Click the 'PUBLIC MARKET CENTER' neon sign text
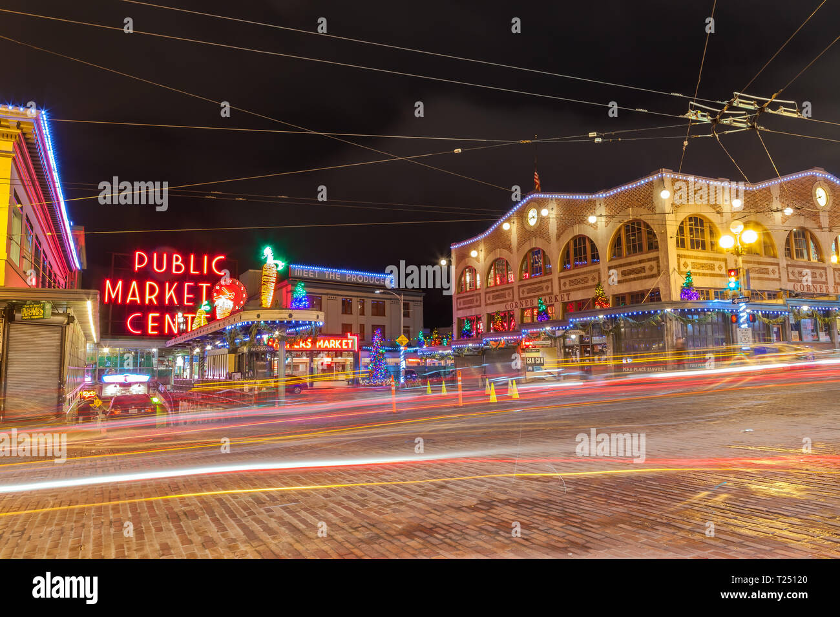Image resolution: width=840 pixels, height=617 pixels. [x=165, y=293]
